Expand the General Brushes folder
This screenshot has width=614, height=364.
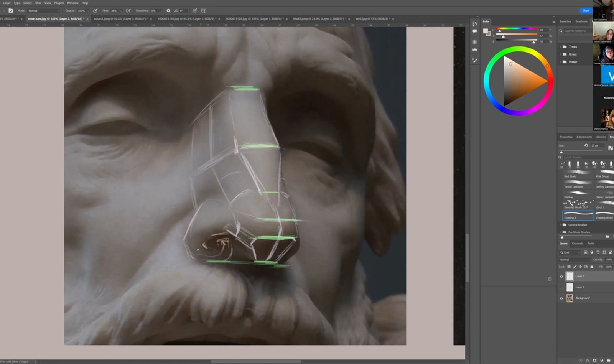tap(560, 225)
